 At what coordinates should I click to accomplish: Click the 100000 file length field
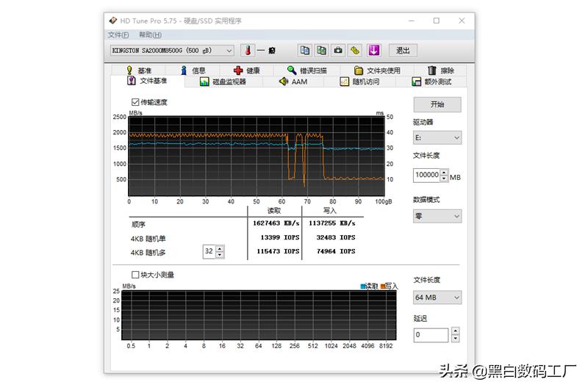point(427,175)
